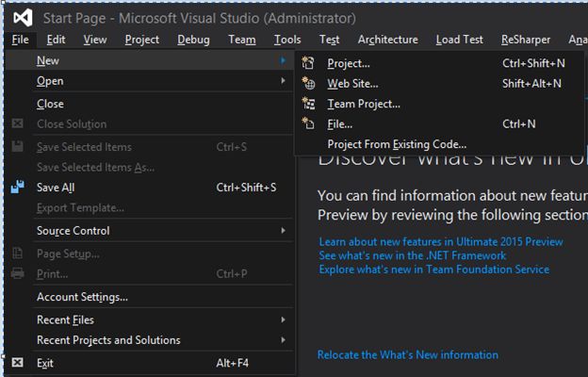Image resolution: width=588 pixels, height=377 pixels.
Task: Select Project From Existing Code
Action: [x=397, y=144]
